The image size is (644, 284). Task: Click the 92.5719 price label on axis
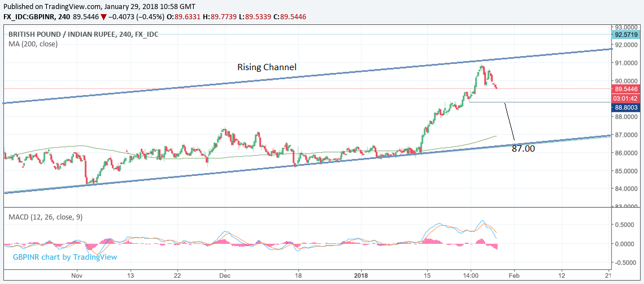pyautogui.click(x=627, y=35)
